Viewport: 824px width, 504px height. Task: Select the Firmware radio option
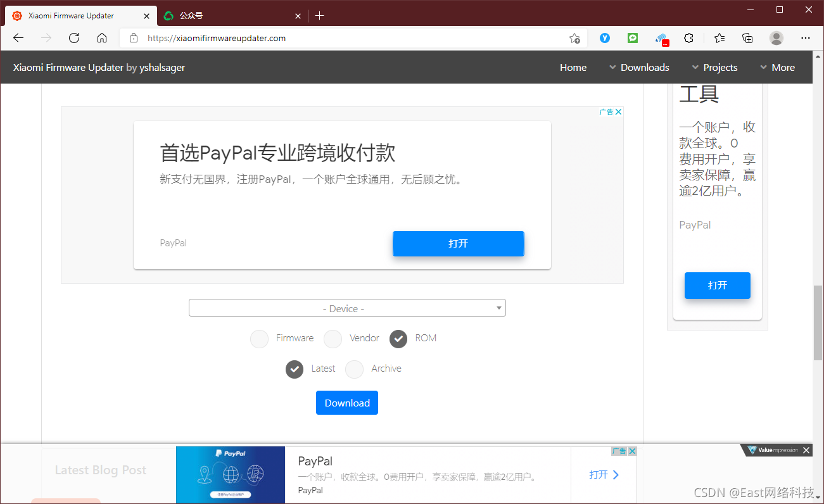tap(260, 339)
